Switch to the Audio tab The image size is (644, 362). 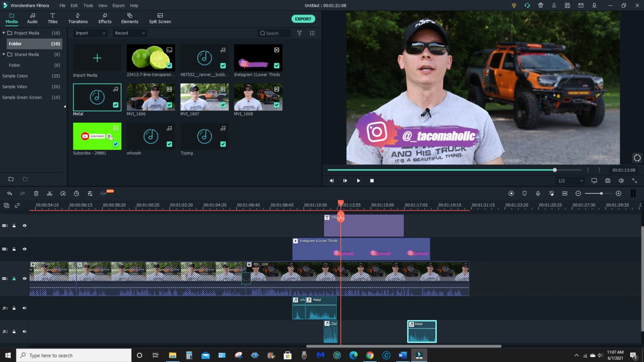click(x=32, y=19)
